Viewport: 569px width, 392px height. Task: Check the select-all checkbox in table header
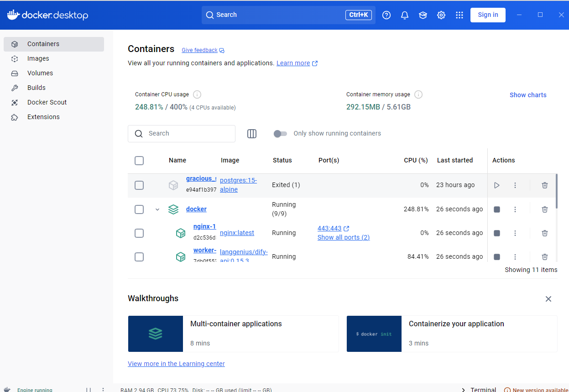tap(139, 161)
